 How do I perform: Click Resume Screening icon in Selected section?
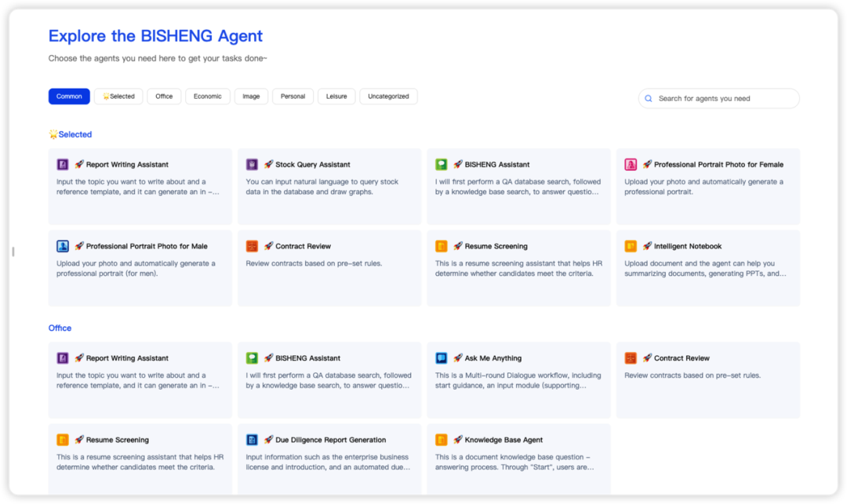point(442,246)
